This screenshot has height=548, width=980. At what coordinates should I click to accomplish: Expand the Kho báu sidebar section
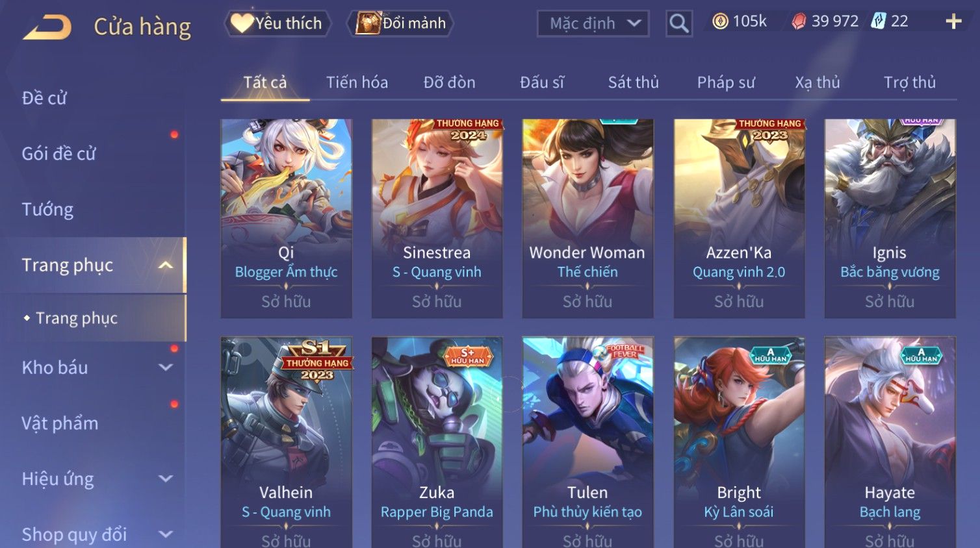pyautogui.click(x=166, y=367)
